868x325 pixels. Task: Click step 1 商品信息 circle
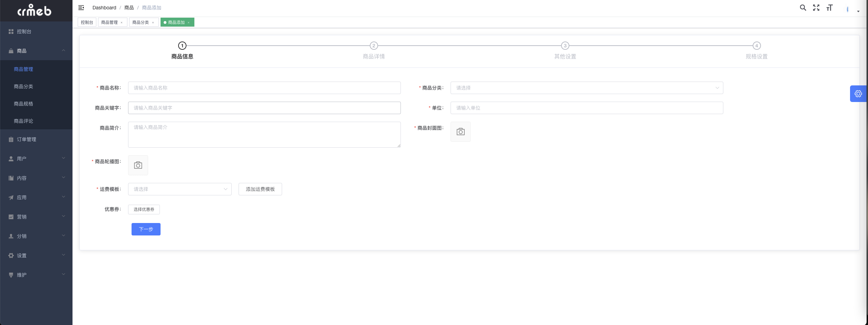pos(182,46)
